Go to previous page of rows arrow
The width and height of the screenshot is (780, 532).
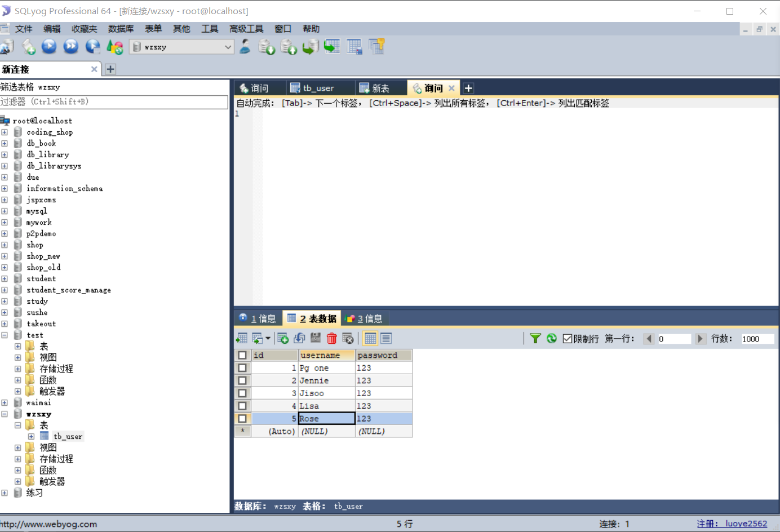[649, 339]
